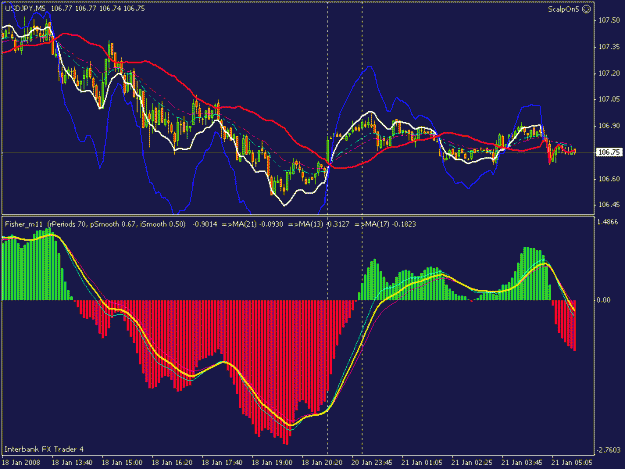This screenshot has width=625, height=469.
Task: Click the 18 Jan 13:40 time label
Action: pyautogui.click(x=72, y=463)
